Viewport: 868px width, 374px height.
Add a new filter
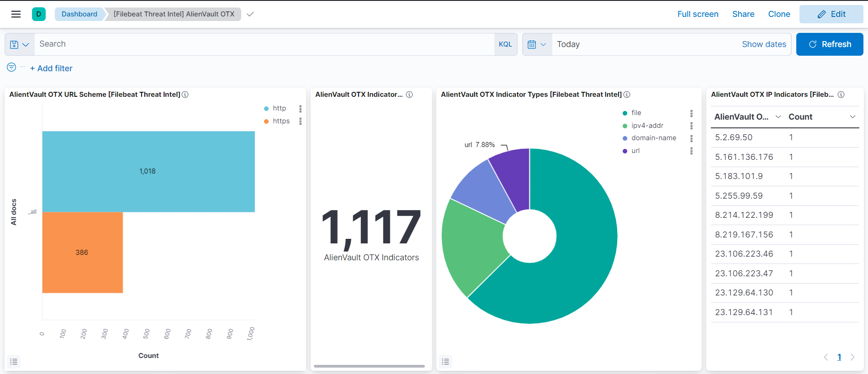51,68
